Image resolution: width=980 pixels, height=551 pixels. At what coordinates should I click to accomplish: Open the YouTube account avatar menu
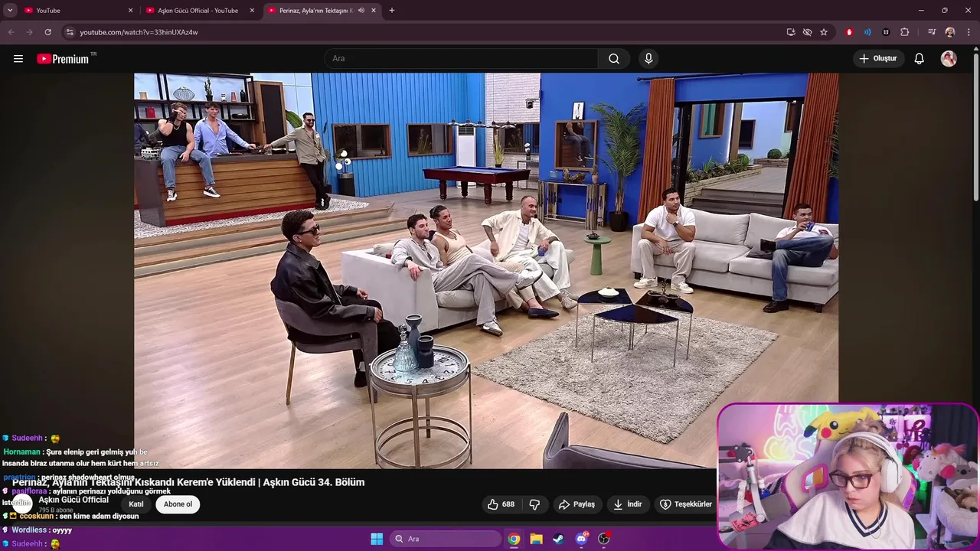[949, 59]
